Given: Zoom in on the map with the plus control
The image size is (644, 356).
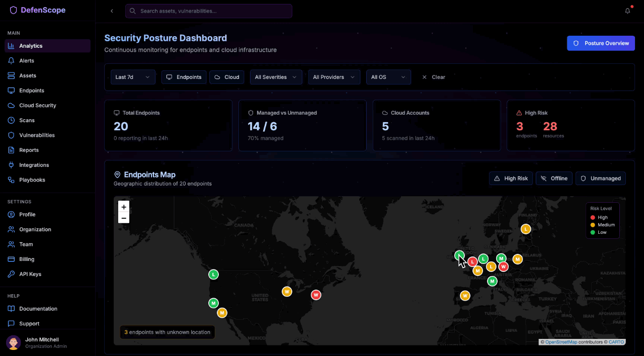Looking at the screenshot, I should 124,207.
